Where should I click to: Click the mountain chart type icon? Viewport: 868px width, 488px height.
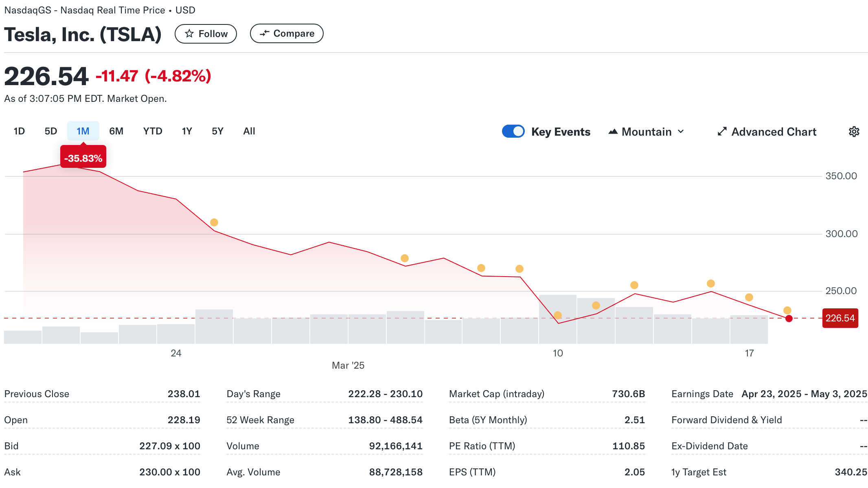tap(613, 132)
